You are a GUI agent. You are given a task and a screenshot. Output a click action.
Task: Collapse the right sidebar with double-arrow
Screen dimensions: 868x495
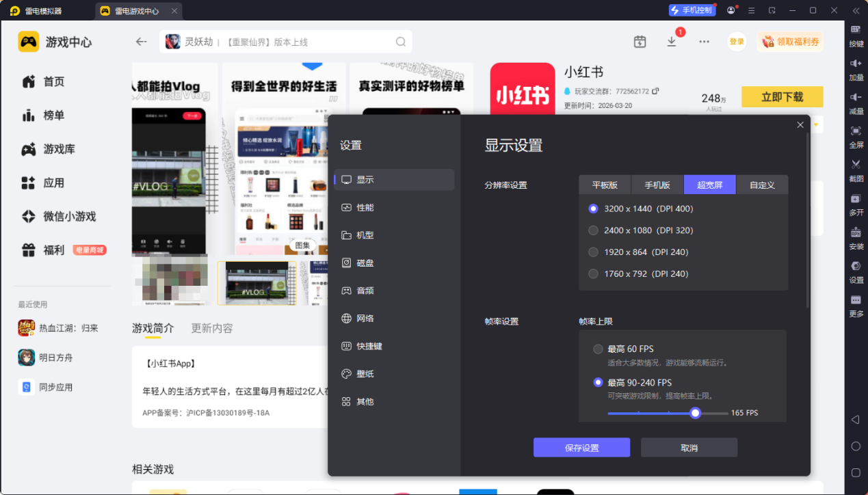click(x=856, y=10)
